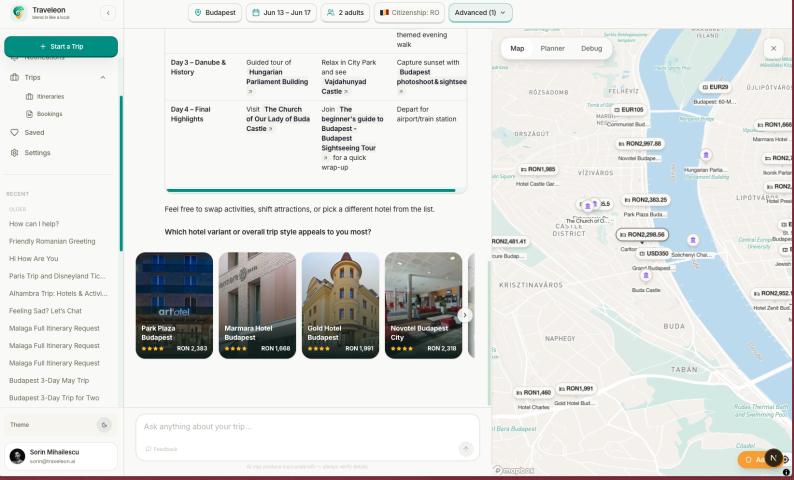
Task: Click the round N avatar on the map
Action: 773,458
